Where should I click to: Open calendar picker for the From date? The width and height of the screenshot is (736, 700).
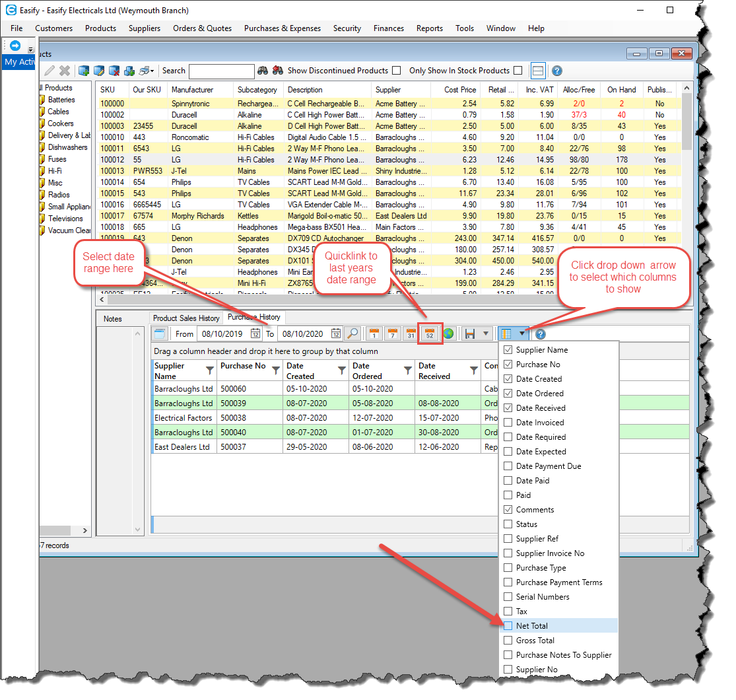[255, 334]
